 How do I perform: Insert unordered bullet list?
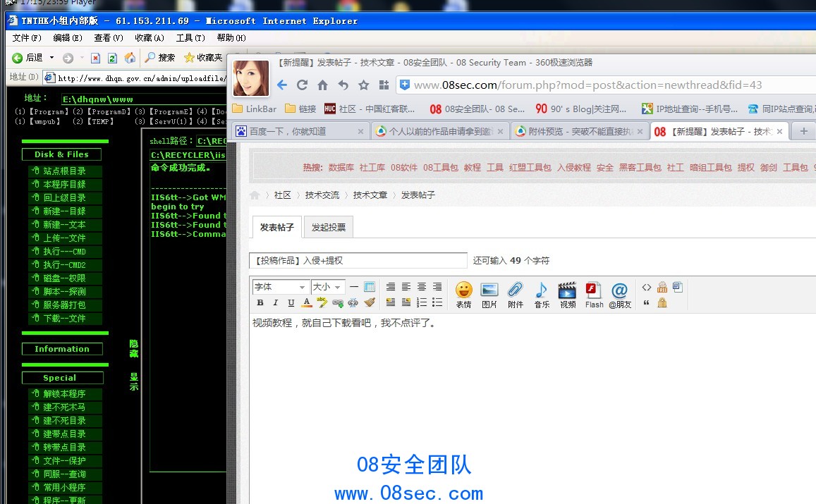(x=438, y=302)
